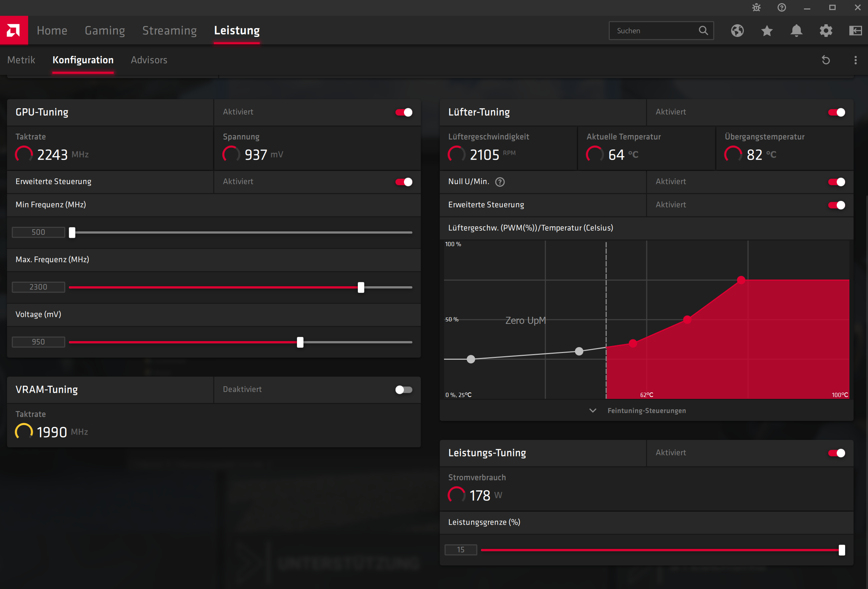
Task: Click the Null U/Min. info icon
Action: tap(500, 182)
